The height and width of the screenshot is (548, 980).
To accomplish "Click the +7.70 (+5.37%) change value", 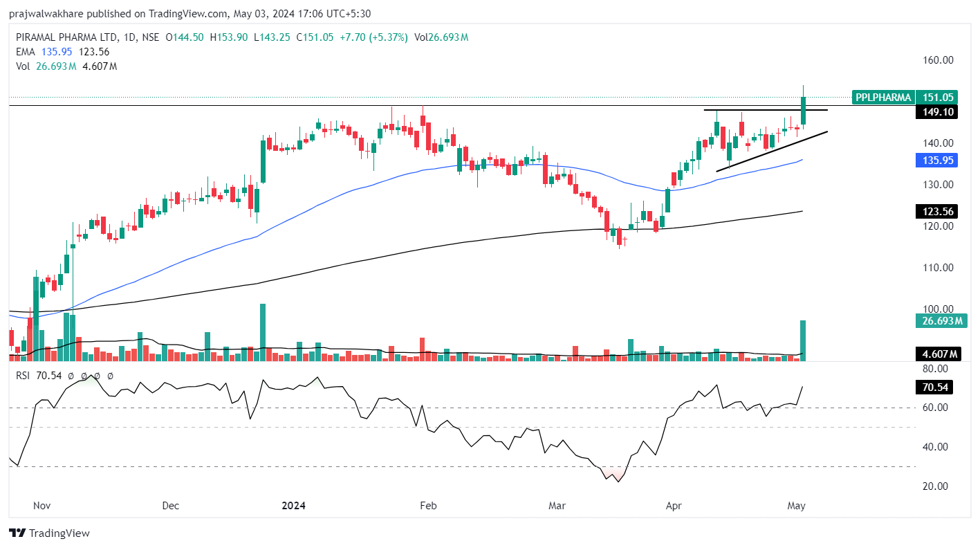I will (374, 37).
